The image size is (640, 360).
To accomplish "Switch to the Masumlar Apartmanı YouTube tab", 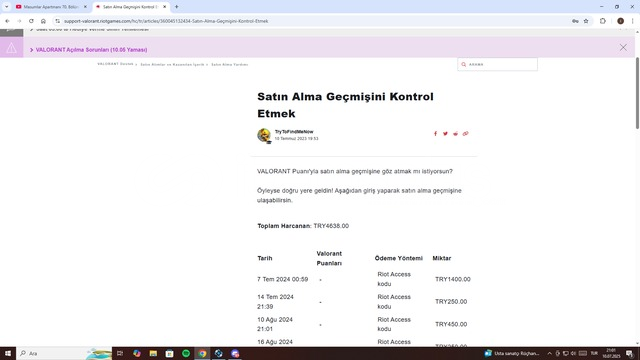I will [51, 7].
